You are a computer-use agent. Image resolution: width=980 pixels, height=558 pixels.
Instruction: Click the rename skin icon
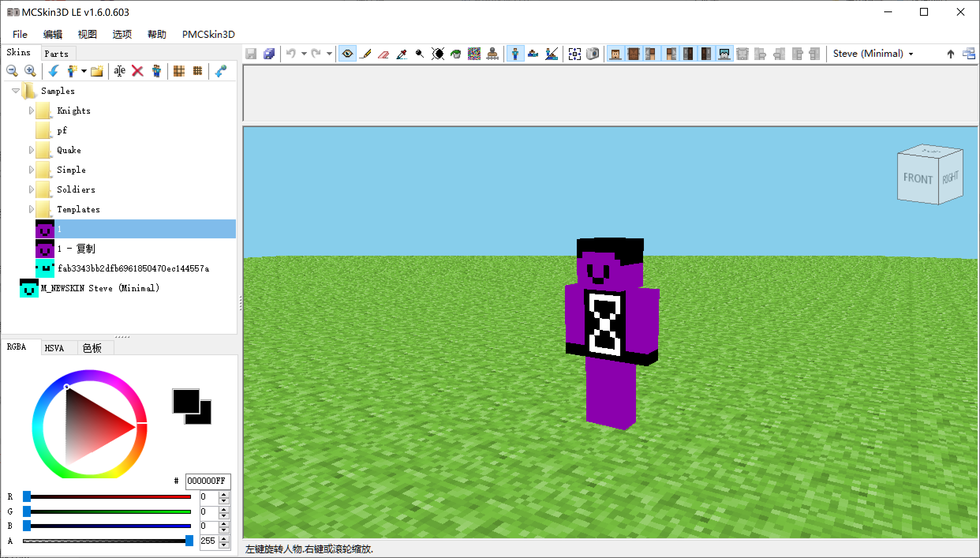[119, 71]
